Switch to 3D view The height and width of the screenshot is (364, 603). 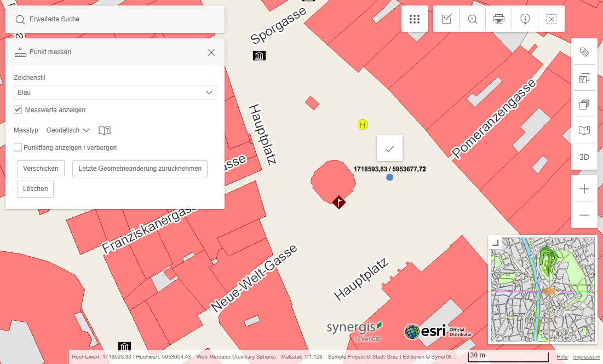point(584,157)
